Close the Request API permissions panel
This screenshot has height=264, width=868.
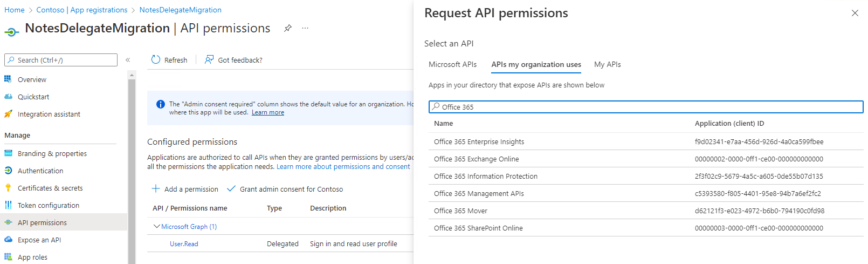[855, 13]
